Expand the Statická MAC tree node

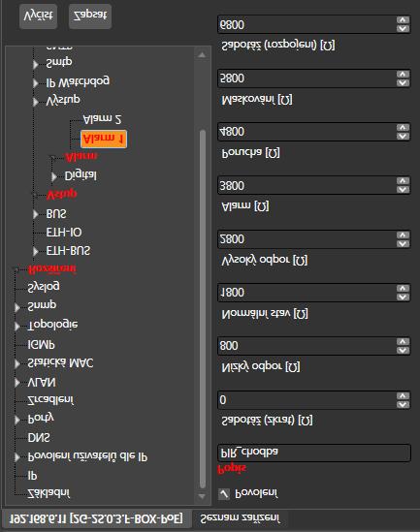[x=17, y=363]
